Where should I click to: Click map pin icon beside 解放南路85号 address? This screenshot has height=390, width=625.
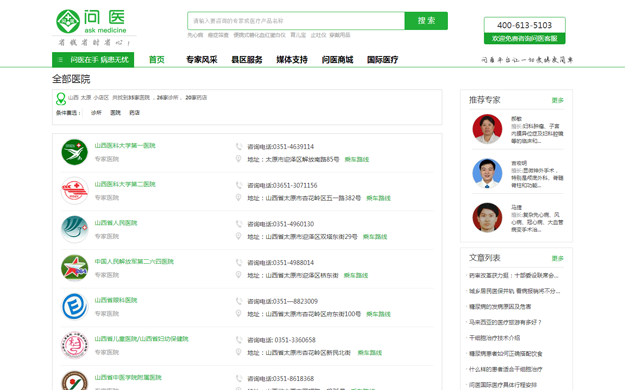click(x=238, y=159)
